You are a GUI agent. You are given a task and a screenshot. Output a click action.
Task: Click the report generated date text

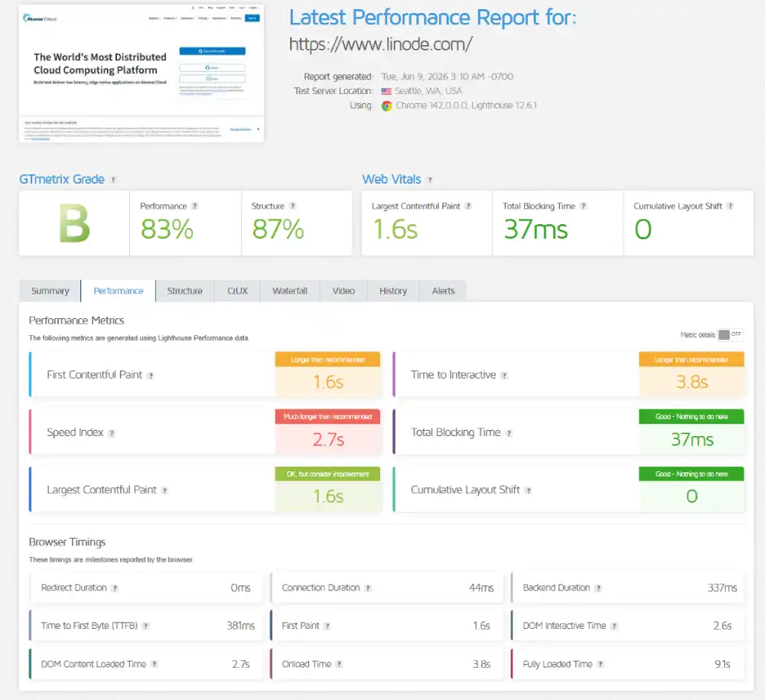(x=448, y=77)
